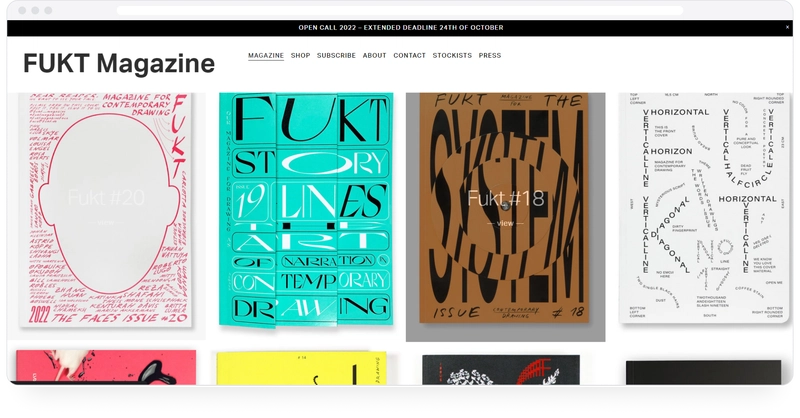
Task: Open the white Horizontal Vertical typography cover
Action: 704,208
